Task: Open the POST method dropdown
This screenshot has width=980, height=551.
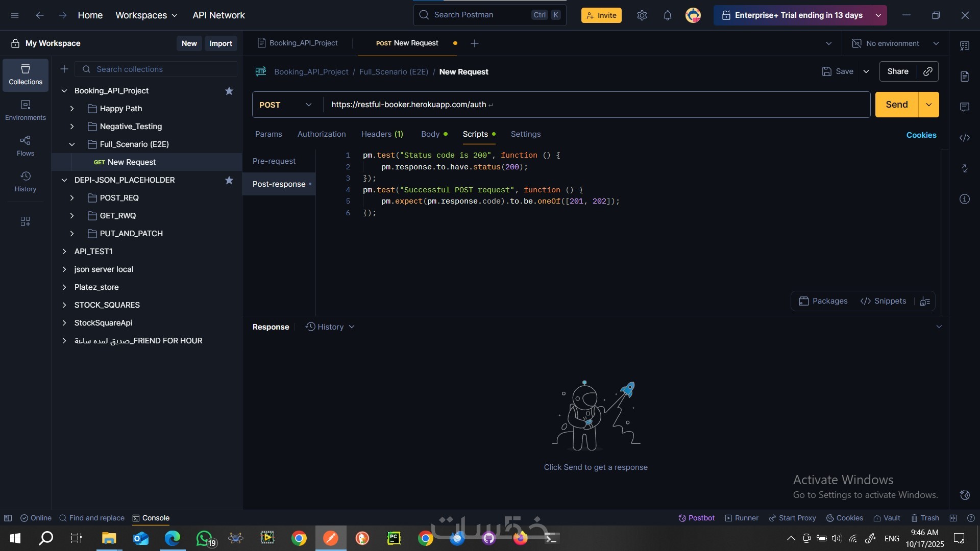Action: 286,105
